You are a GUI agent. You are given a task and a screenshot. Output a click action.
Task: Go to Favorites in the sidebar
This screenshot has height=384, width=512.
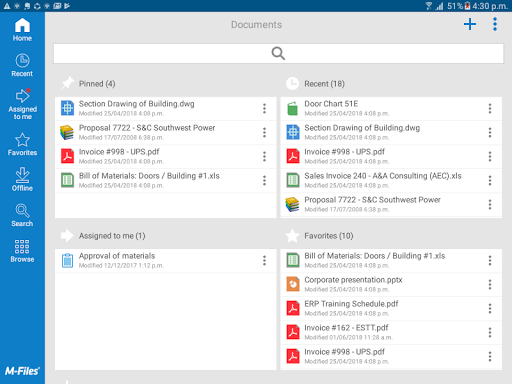pos(22,144)
